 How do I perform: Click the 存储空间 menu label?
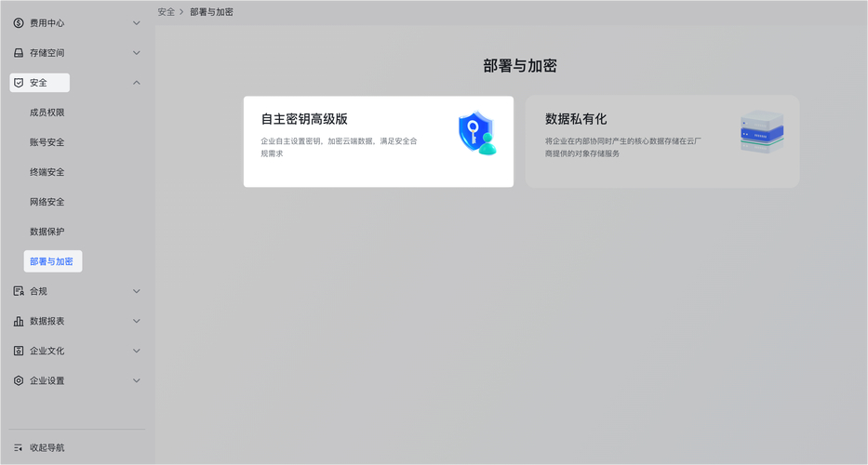[x=47, y=53]
